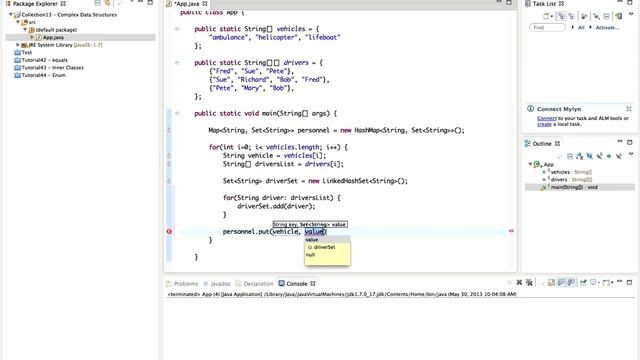640x360 pixels.
Task: Click the Outline view tab
Action: [542, 144]
